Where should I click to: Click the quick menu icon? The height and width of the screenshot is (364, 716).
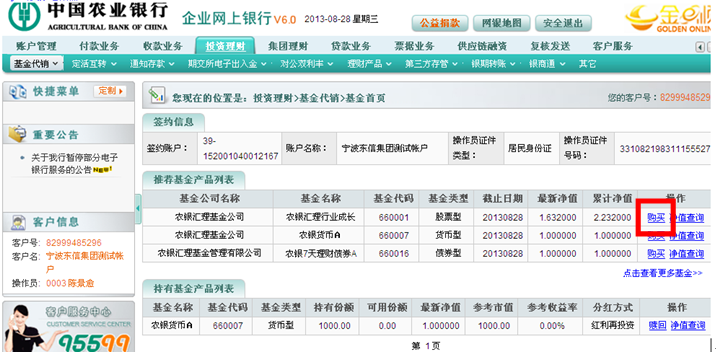click(17, 92)
